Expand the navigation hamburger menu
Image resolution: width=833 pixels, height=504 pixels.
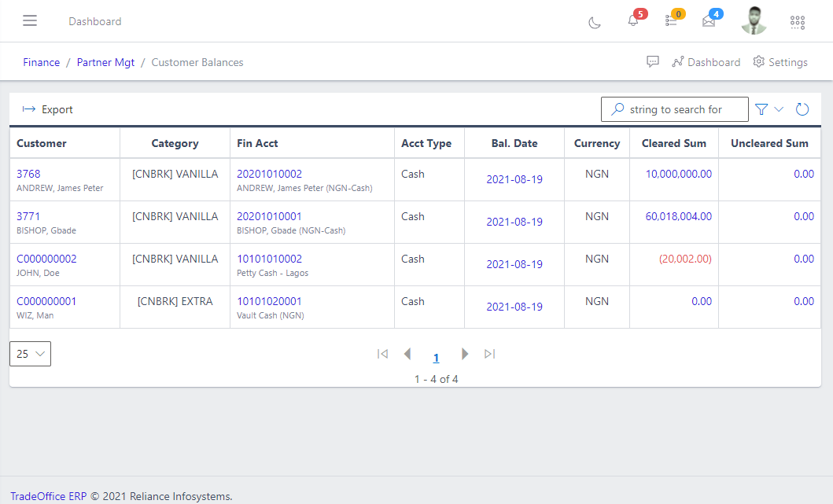pyautogui.click(x=30, y=20)
